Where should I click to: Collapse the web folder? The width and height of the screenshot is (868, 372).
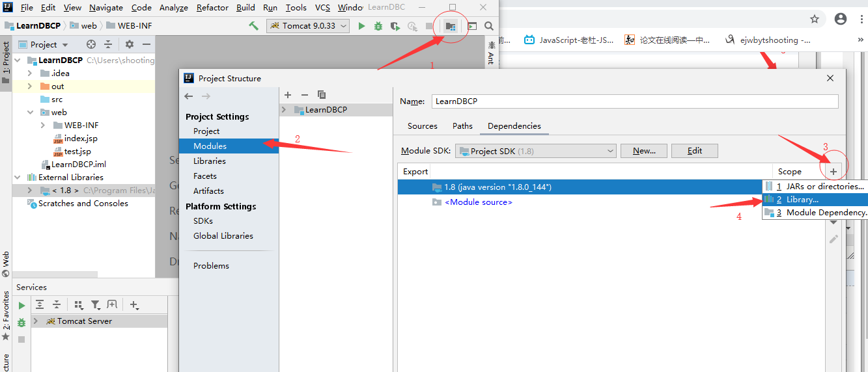pos(30,113)
